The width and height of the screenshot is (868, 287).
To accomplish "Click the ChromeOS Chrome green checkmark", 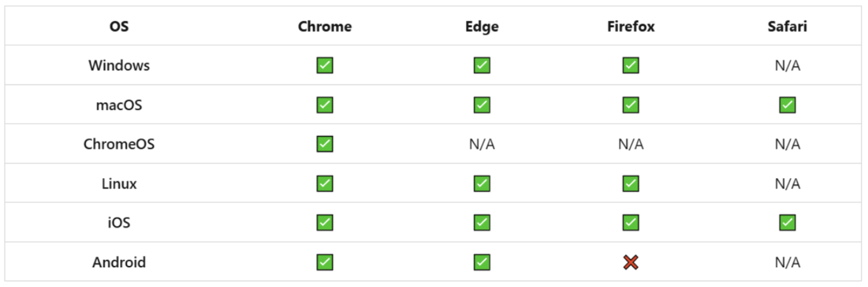I will pyautogui.click(x=325, y=144).
